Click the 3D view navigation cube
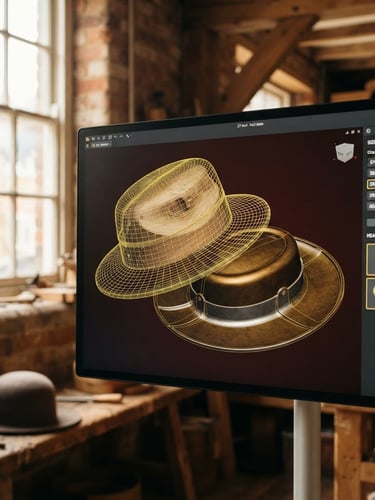 click(345, 153)
